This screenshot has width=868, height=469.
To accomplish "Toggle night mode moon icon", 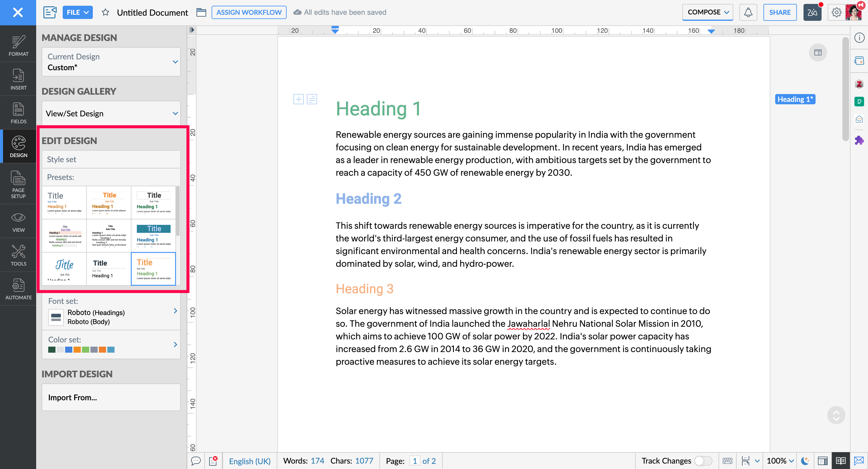I will [805, 461].
